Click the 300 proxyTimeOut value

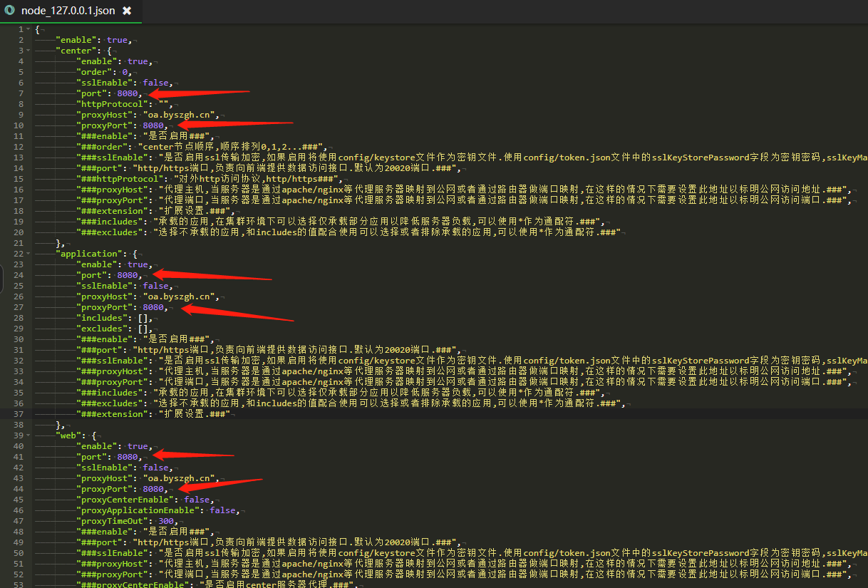[x=166, y=521]
